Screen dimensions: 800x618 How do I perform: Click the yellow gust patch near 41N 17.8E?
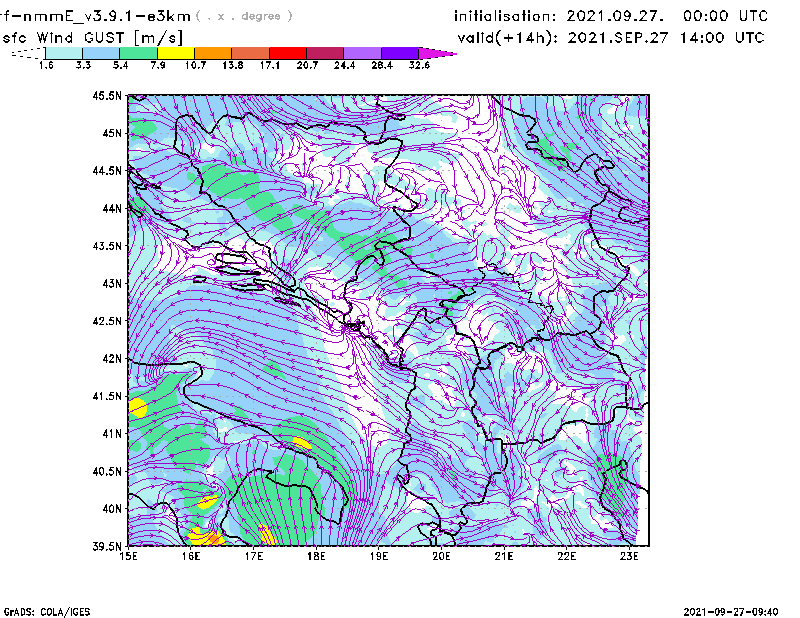[x=302, y=442]
